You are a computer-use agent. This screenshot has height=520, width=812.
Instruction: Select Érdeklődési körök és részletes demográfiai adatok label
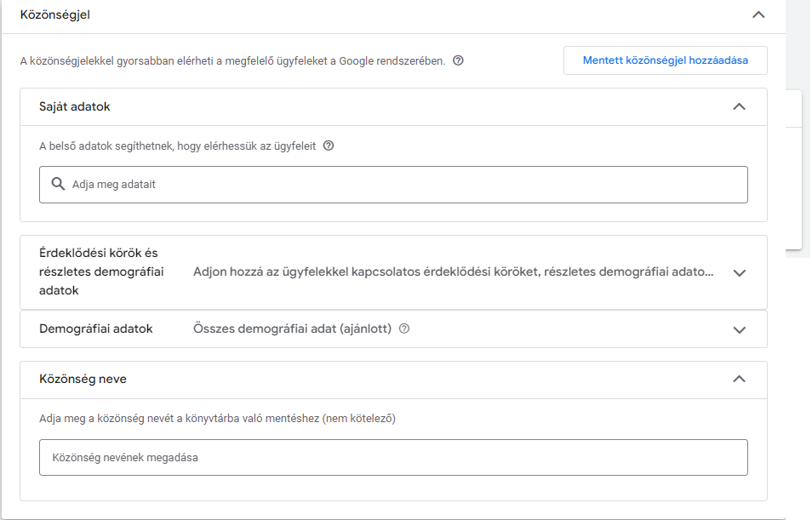coord(100,272)
